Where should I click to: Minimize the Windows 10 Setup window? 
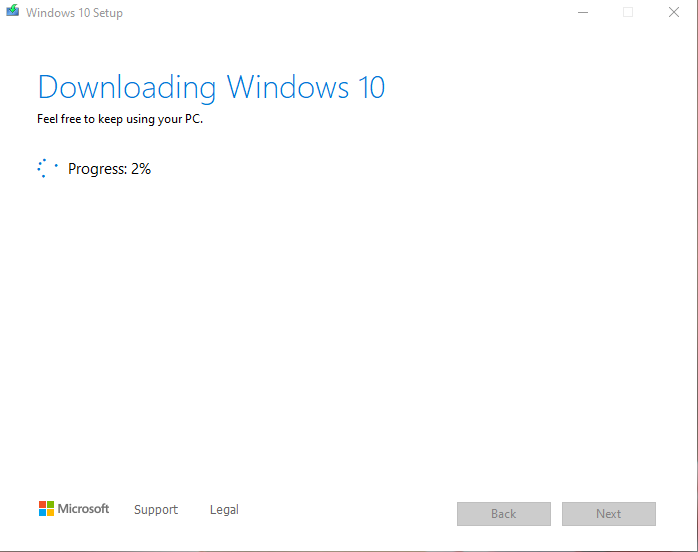583,12
